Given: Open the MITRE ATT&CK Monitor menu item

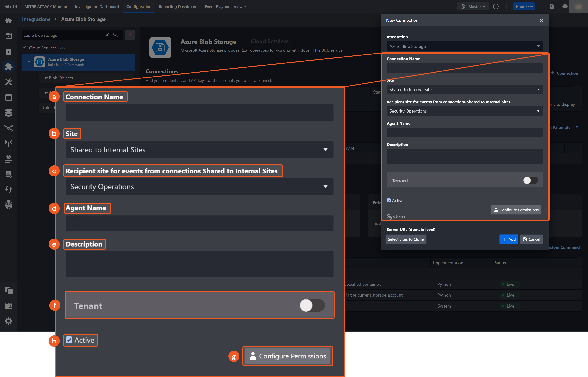Looking at the screenshot, I should pos(46,7).
